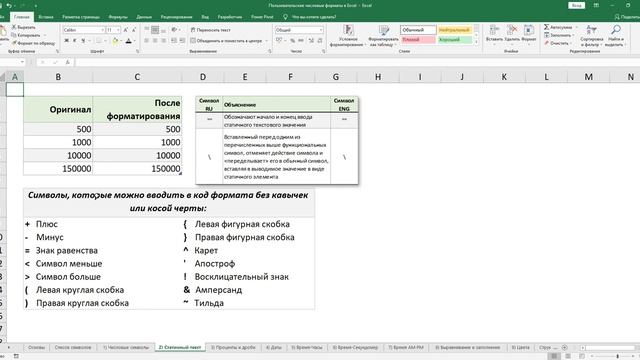Toggle Wrap Text (Переносить текст)
This screenshot has height=360, width=640.
click(x=211, y=30)
